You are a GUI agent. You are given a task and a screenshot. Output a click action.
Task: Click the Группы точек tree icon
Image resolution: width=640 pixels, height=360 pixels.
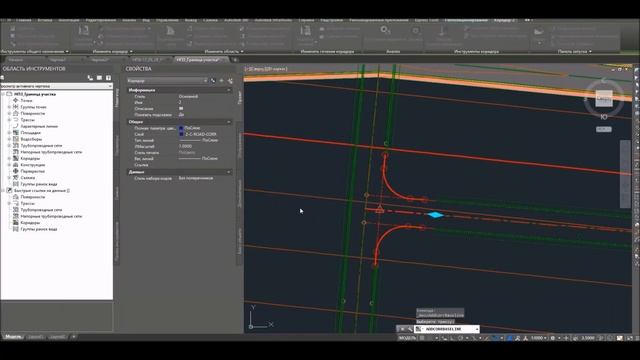tap(16, 107)
